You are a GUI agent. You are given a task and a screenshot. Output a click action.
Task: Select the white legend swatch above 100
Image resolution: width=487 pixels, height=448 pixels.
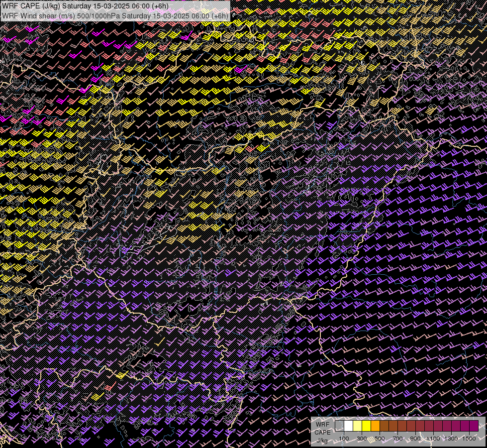349,426
